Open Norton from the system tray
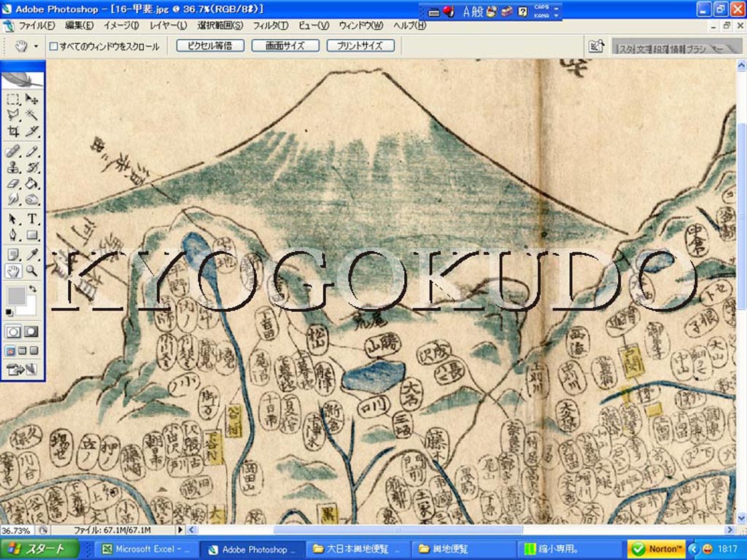The height and width of the screenshot is (560, 747). point(657,549)
